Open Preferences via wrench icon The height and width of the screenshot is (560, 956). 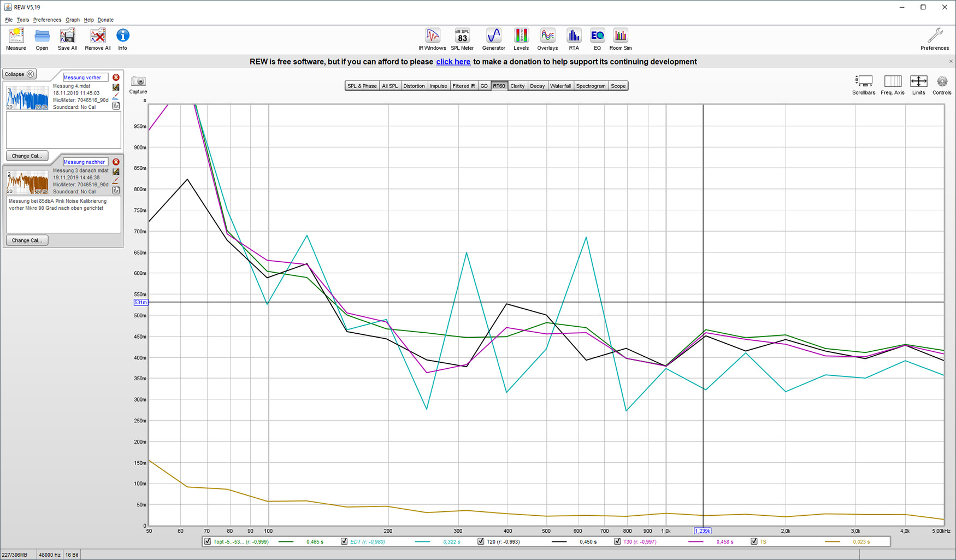(935, 36)
